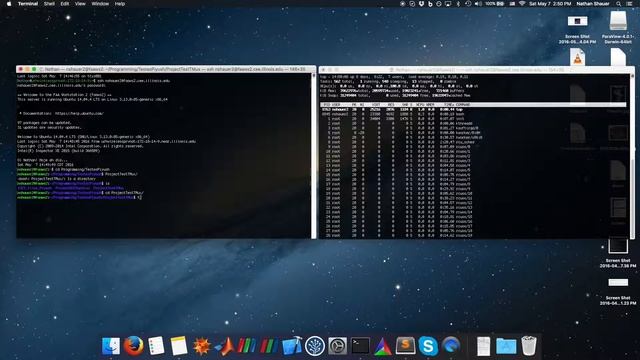The width and height of the screenshot is (640, 360).
Task: Open the yellow Notes app in dock
Action: (178, 346)
